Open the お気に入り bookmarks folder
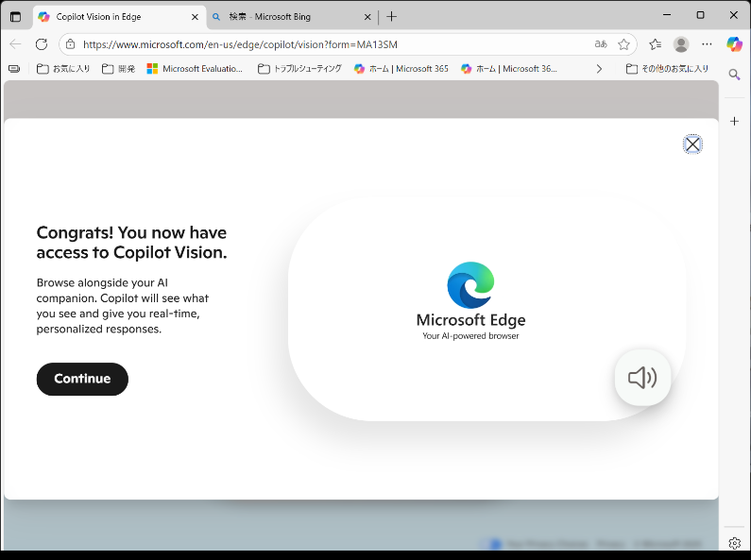The image size is (751, 560). [63, 69]
